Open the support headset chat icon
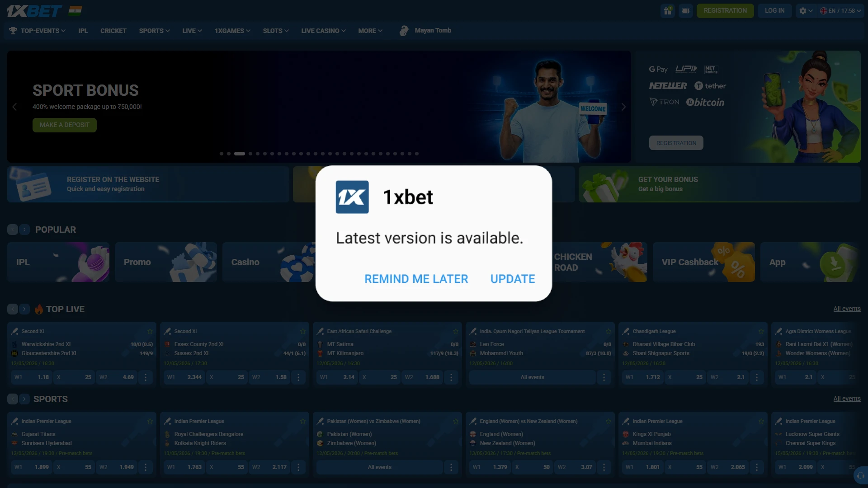 861,475
